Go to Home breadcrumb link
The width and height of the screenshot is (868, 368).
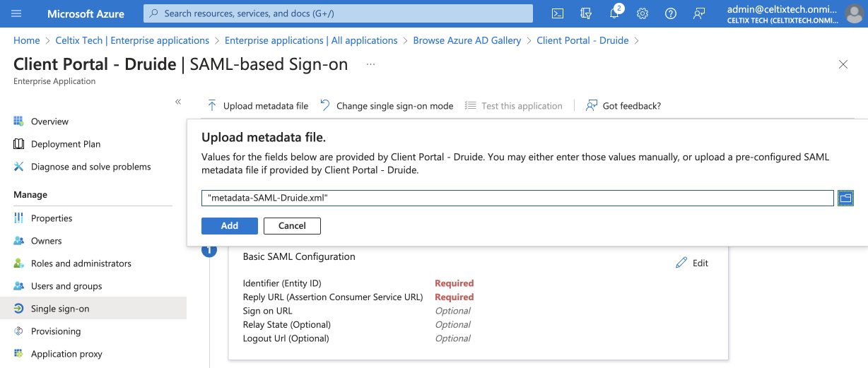27,40
